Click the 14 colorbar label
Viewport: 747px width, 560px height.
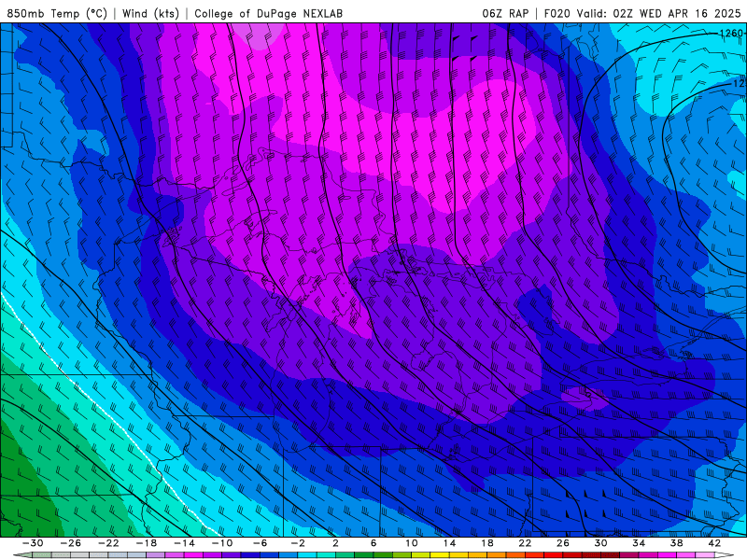[x=449, y=543]
